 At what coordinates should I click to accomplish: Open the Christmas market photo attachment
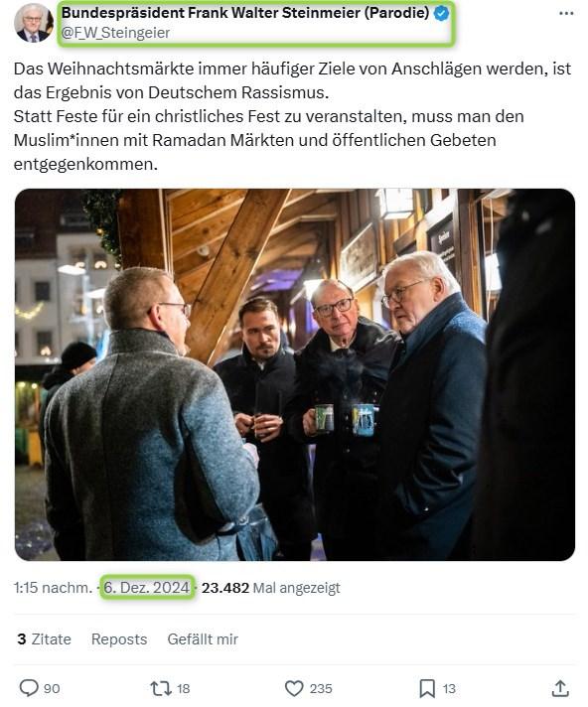295,374
